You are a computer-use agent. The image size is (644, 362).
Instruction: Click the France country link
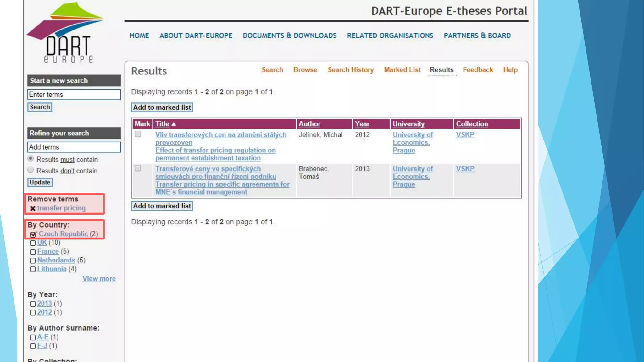point(48,251)
